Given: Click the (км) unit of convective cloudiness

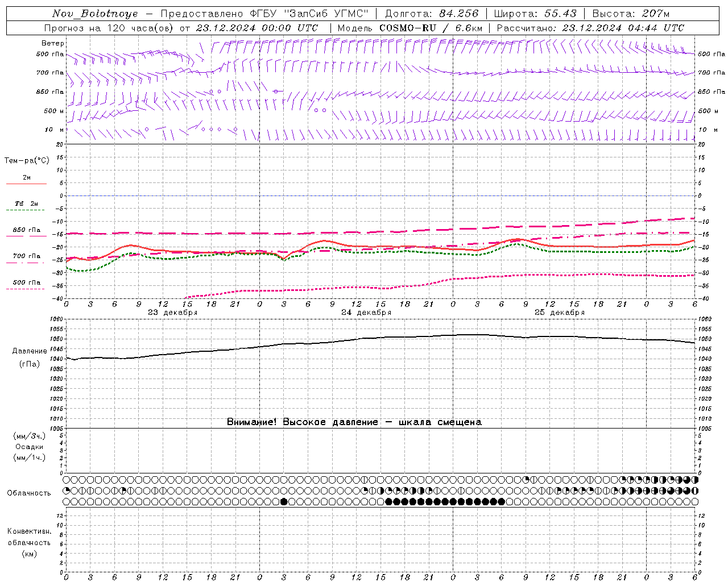Looking at the screenshot, I should click(x=30, y=554).
